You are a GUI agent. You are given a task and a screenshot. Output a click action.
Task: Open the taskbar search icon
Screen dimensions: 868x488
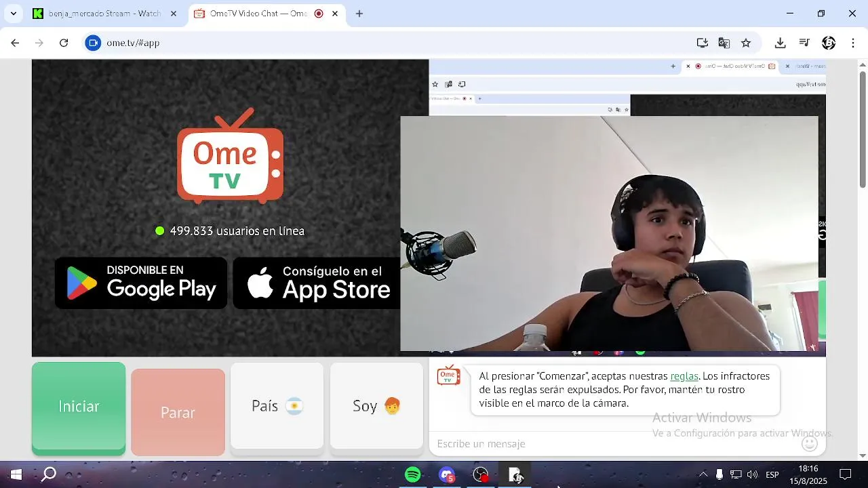(48, 474)
